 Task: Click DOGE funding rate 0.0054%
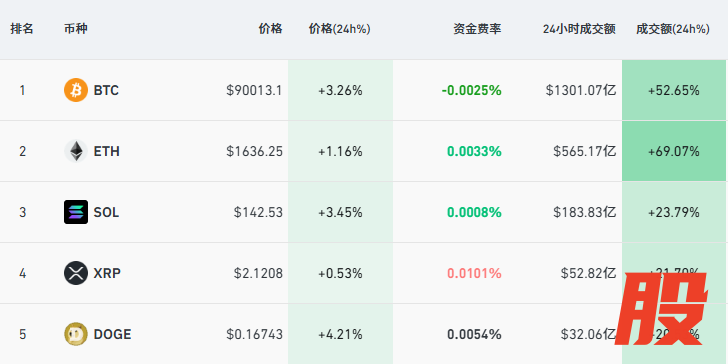[474, 334]
